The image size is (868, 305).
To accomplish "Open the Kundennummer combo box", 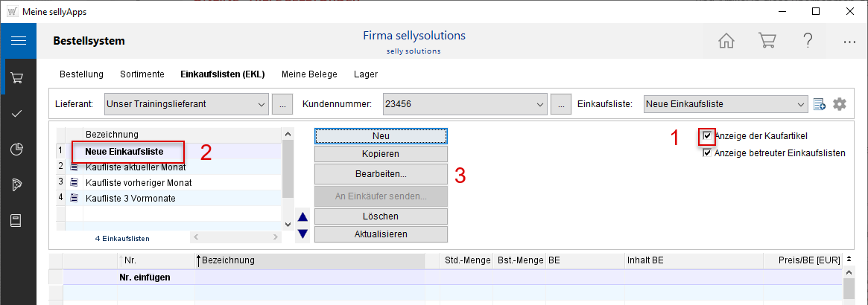I will [541, 104].
